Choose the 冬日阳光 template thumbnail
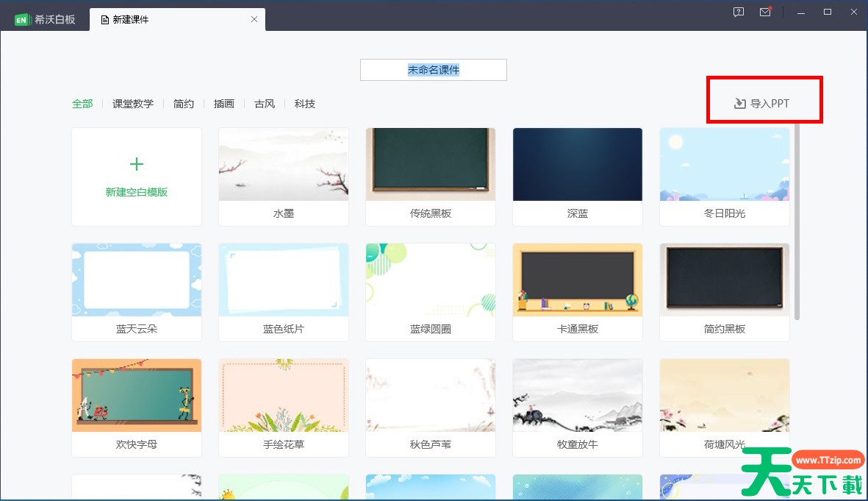 point(725,165)
